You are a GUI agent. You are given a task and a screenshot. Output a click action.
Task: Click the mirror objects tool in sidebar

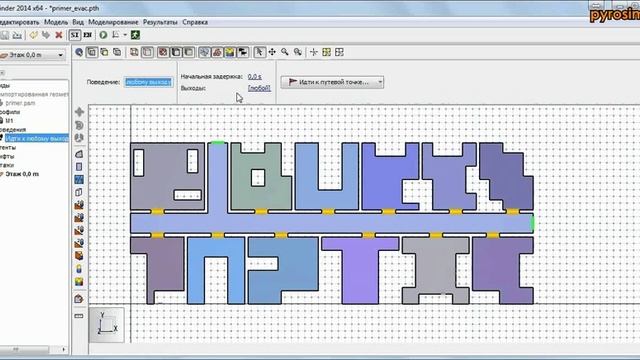(x=79, y=138)
